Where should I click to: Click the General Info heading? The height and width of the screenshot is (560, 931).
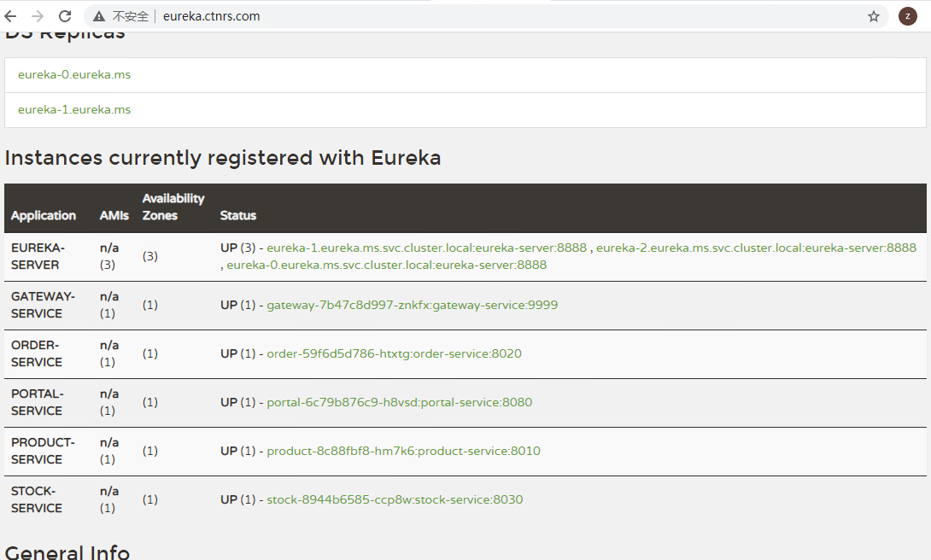[x=67, y=551]
